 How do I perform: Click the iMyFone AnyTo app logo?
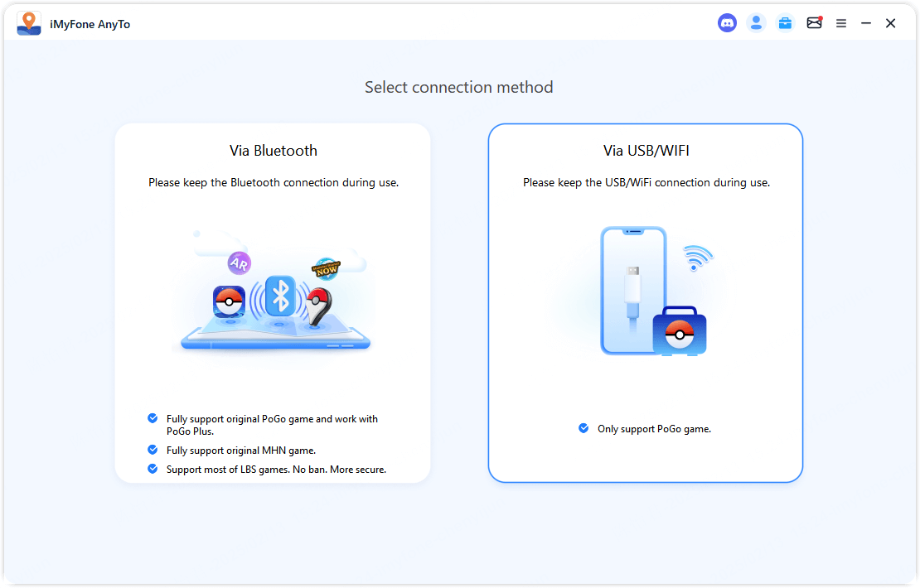pyautogui.click(x=29, y=23)
